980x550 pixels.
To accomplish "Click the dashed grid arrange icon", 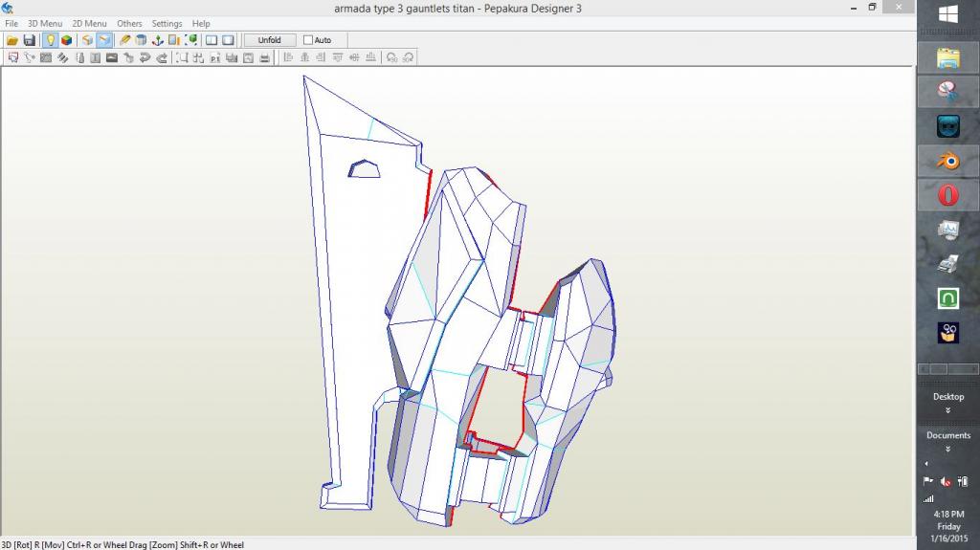I will 199,57.
